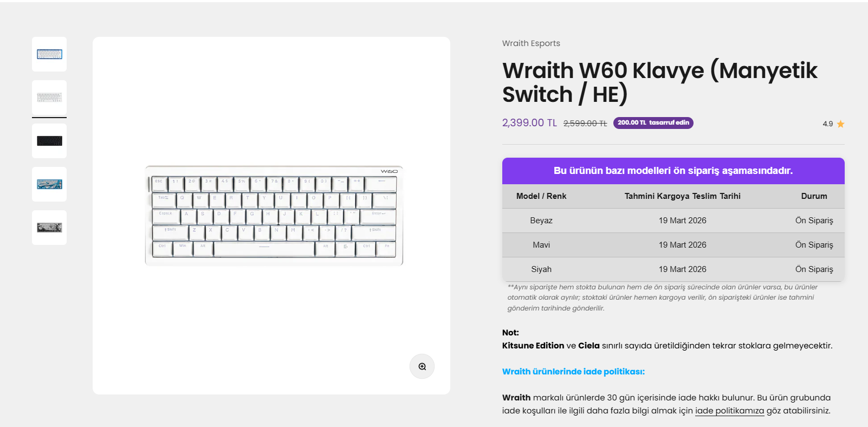Select the gray patterned keyboard thumbnail
Screen dimensions: 868x427
tap(49, 228)
